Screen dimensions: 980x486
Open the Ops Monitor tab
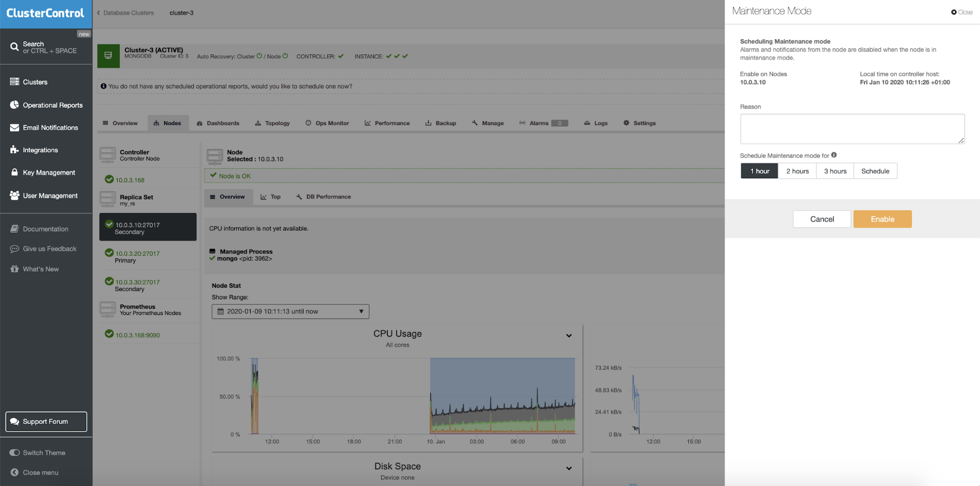pos(327,123)
